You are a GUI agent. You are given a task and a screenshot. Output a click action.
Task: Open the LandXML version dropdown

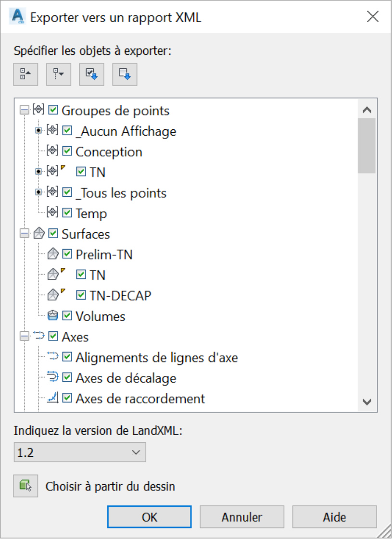[x=80, y=452]
